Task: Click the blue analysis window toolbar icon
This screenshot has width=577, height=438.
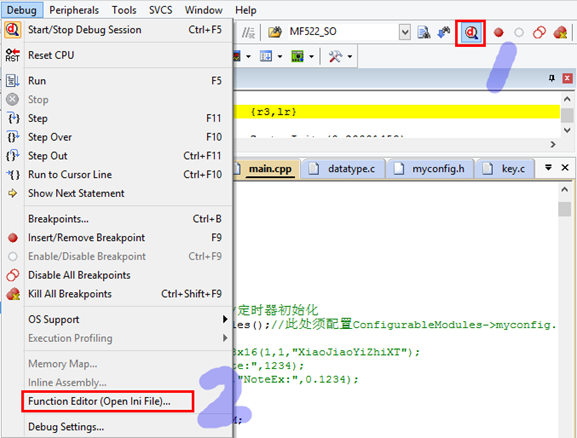Action: [x=266, y=56]
